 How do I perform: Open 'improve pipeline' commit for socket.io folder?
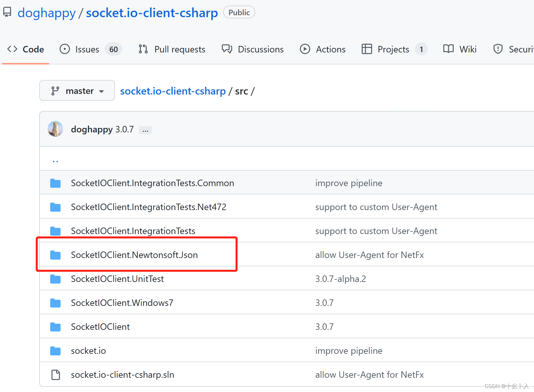point(349,351)
